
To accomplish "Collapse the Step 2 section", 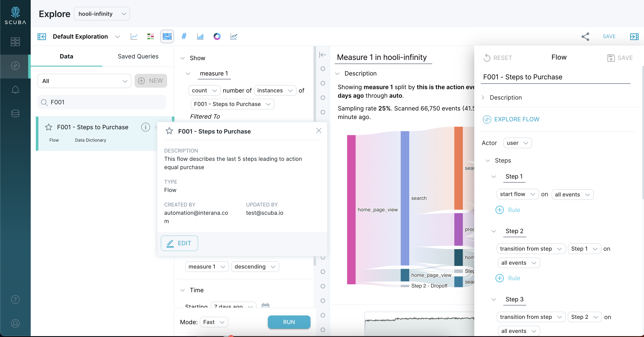I will coord(493,231).
